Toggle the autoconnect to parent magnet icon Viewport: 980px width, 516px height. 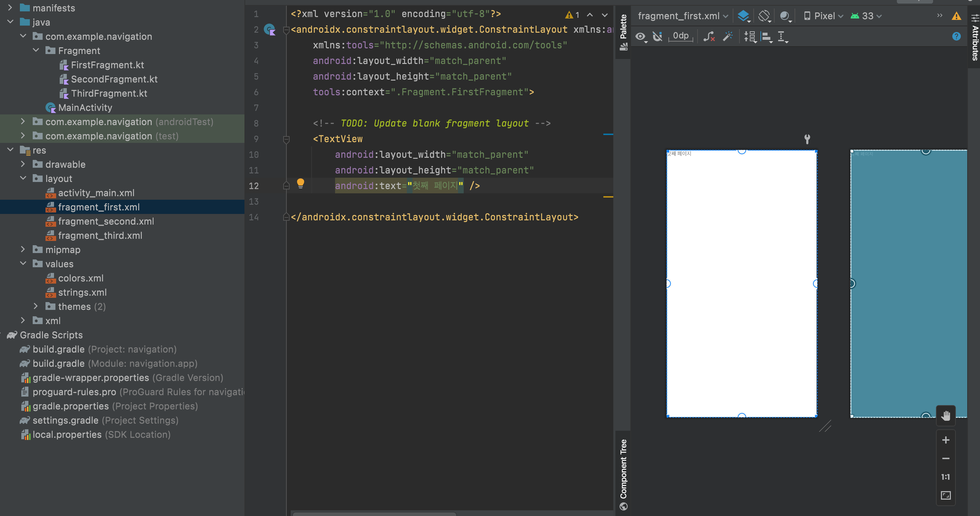coord(657,37)
